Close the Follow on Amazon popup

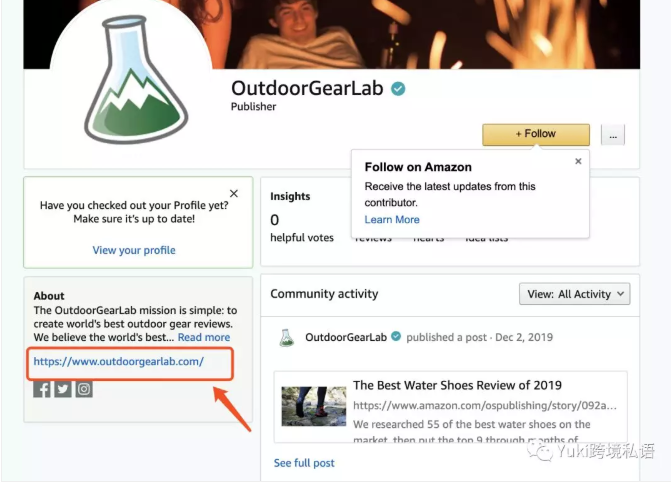tap(577, 161)
